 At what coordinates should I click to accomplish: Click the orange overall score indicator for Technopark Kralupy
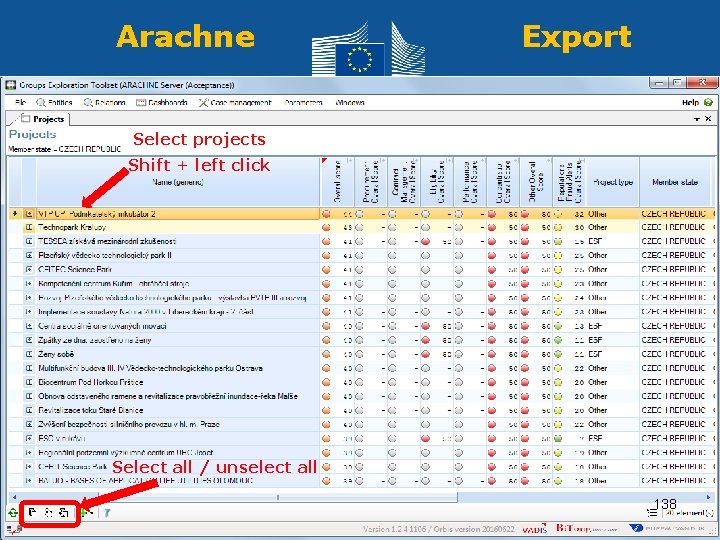tap(326, 227)
